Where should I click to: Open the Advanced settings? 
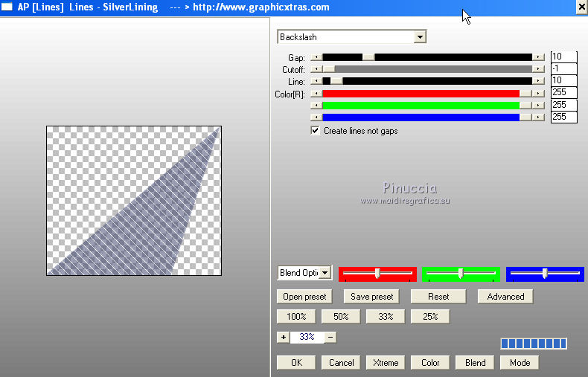(x=505, y=297)
